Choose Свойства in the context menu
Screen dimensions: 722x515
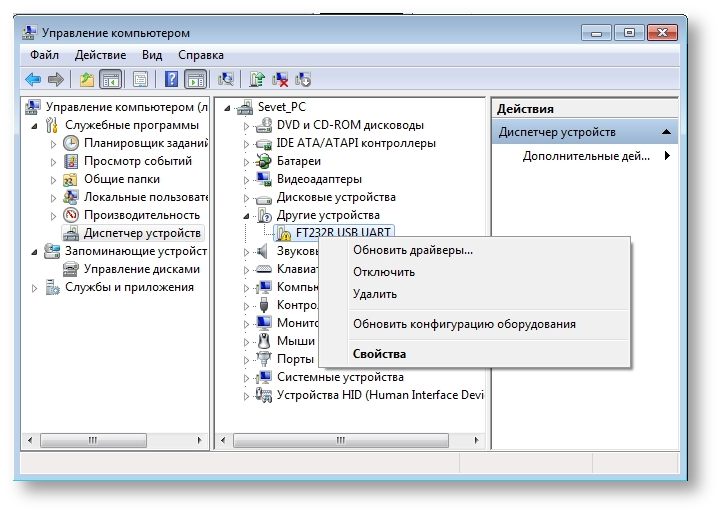[474, 354]
